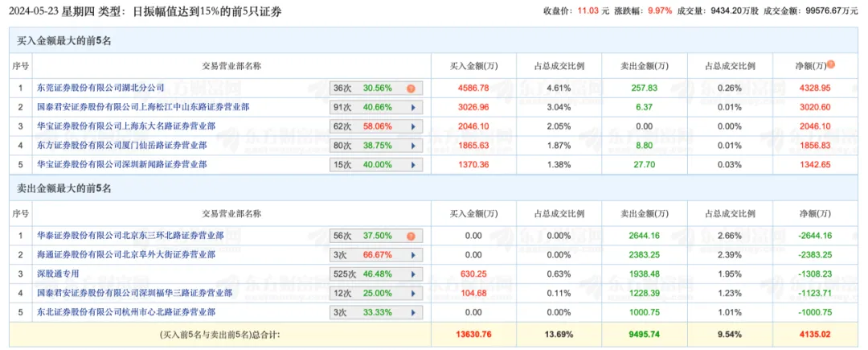Click blue arrow in 525次 46.48% box
This screenshot has height=350, width=868.
pos(413,274)
